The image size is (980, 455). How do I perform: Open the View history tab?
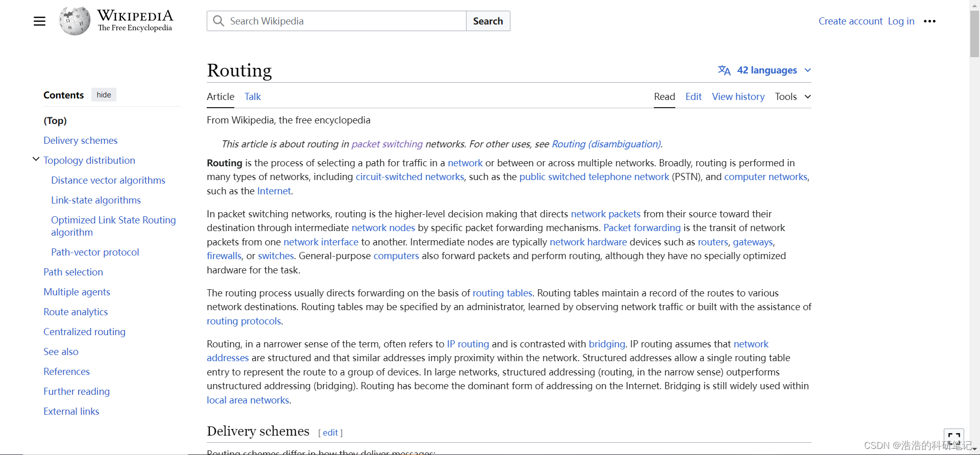[x=738, y=96]
